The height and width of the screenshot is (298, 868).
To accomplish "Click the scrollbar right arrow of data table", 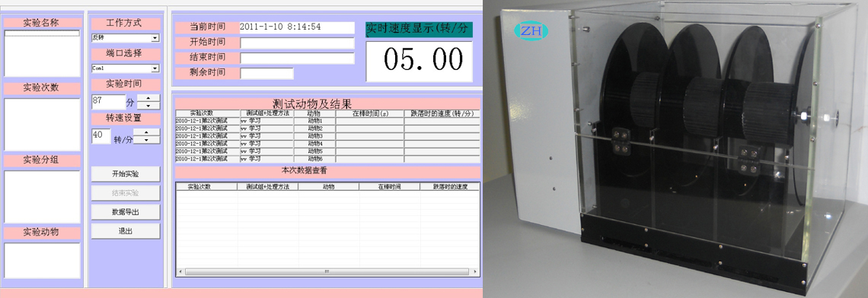I will pos(475,271).
